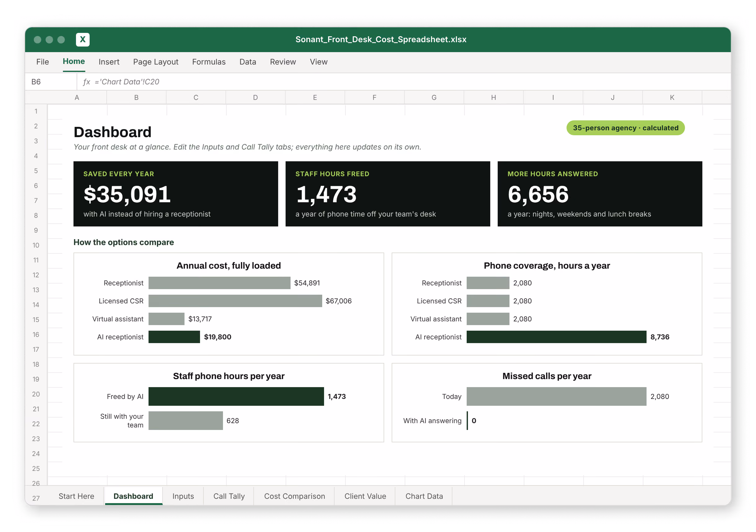Click 'Phone coverage, hours a year' chart title
The image size is (756, 532).
tap(547, 266)
